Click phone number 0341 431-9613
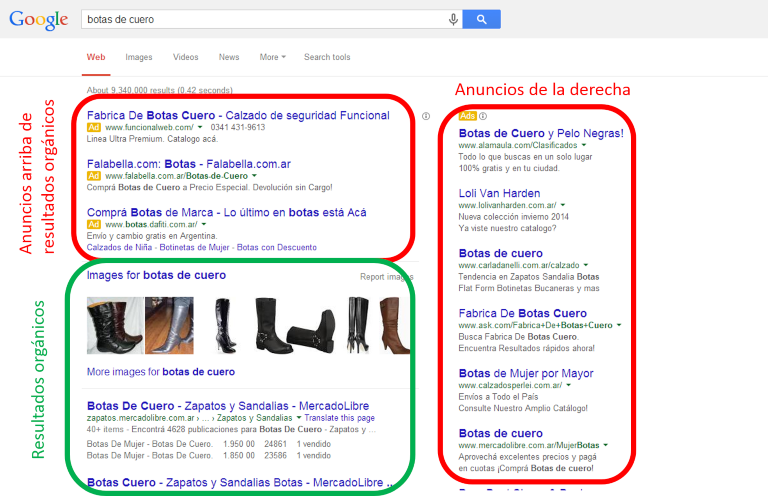Viewport: 768px width, 496px height. [x=238, y=127]
